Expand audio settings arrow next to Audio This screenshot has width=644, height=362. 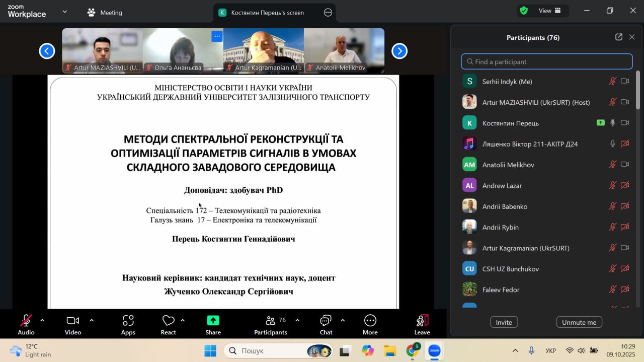coord(42,320)
